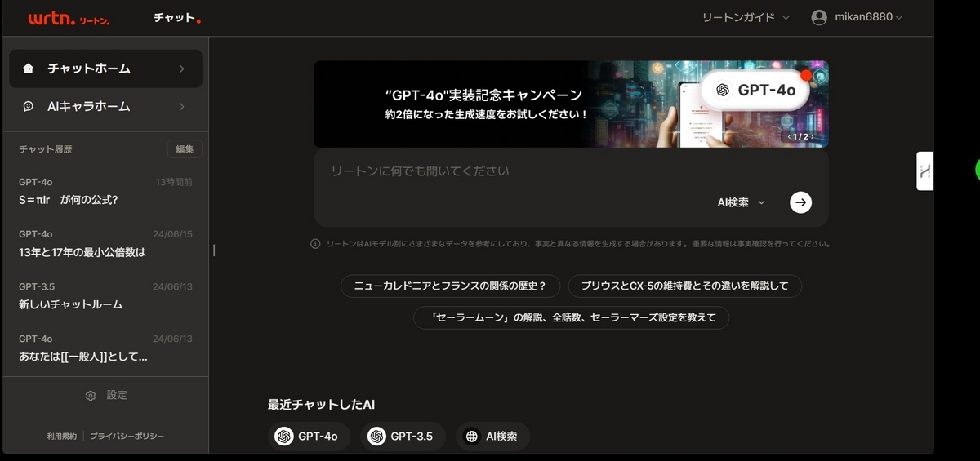Click the previous-banner arrow next to 1/2
This screenshot has height=461, width=980.
click(x=788, y=137)
